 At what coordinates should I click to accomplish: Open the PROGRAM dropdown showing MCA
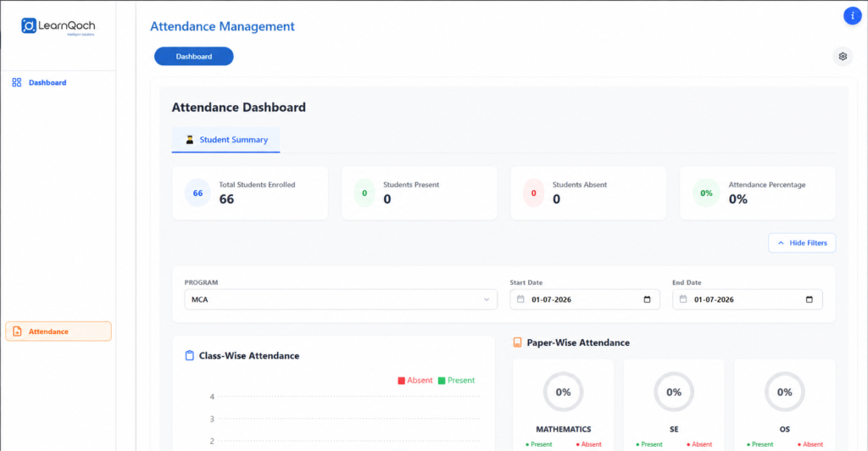click(341, 299)
